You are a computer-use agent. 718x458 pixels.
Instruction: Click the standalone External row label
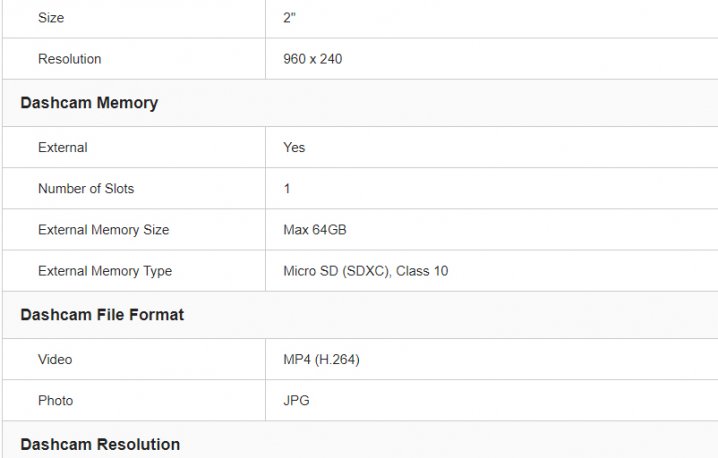pos(62,147)
